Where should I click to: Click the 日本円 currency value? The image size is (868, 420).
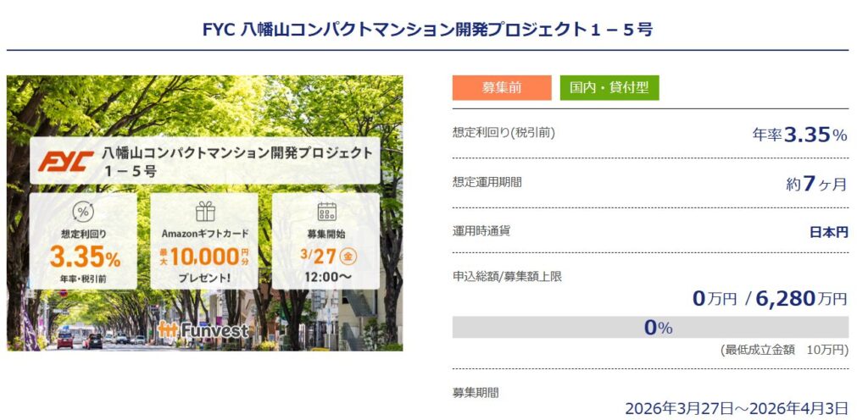point(829,232)
